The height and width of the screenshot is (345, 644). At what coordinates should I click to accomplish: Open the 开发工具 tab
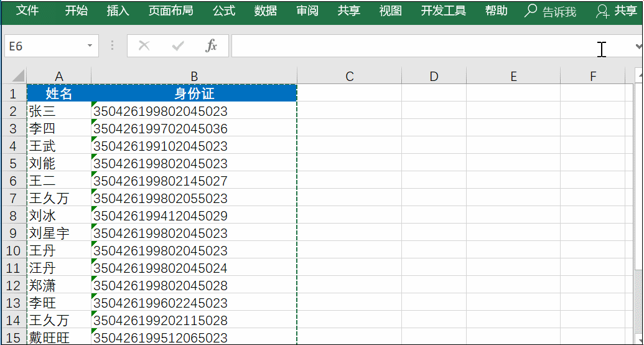(443, 11)
